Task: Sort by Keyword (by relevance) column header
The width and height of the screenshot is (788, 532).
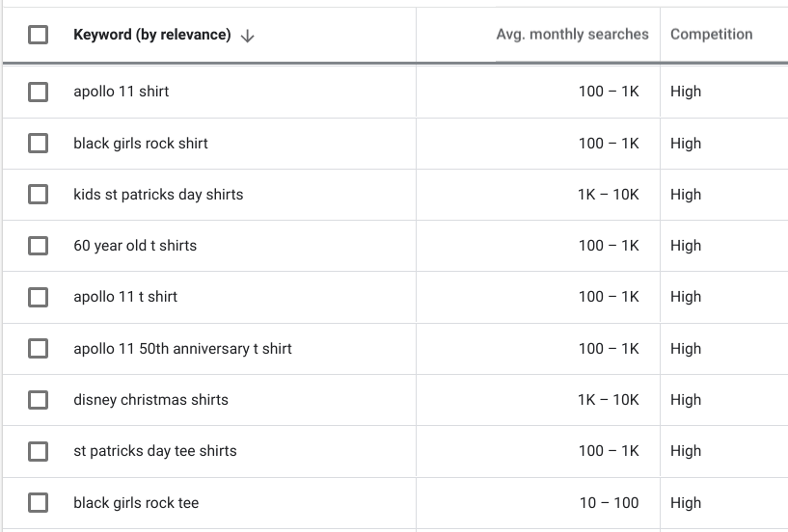Action: point(152,35)
